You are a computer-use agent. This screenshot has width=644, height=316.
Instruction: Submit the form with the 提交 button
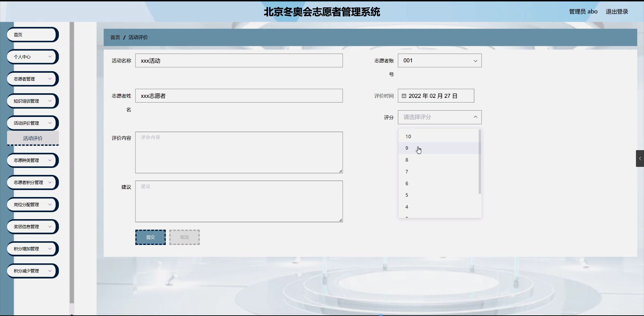(150, 237)
